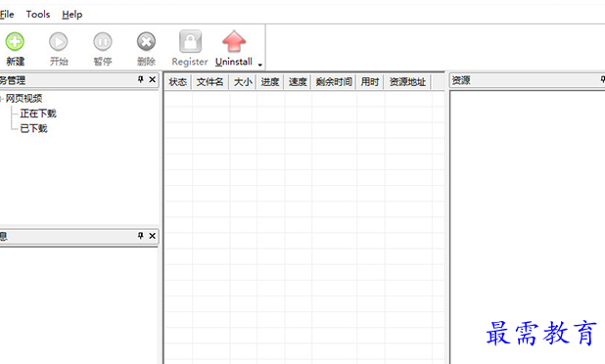Pin the 资源 panel

[x=603, y=79]
